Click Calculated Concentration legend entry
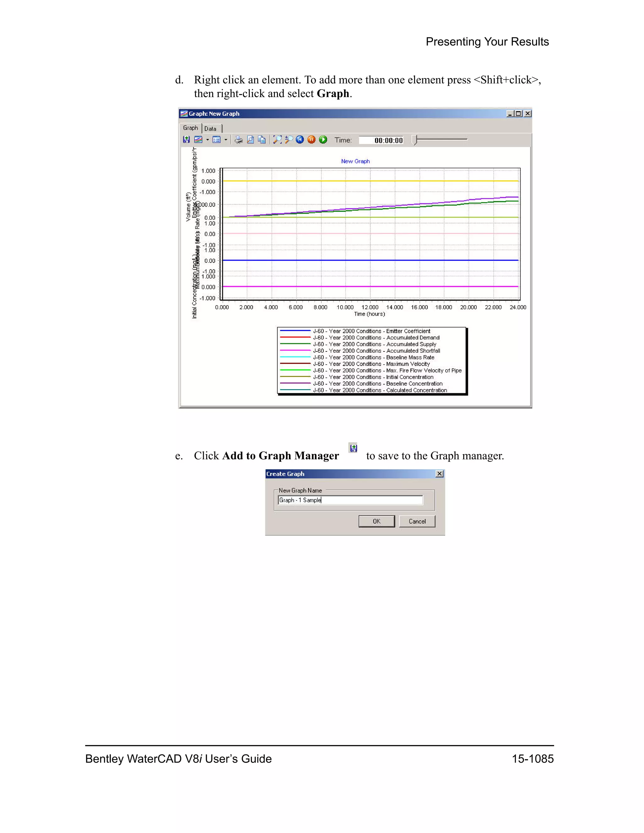This screenshot has height=833, width=644. click(363, 390)
